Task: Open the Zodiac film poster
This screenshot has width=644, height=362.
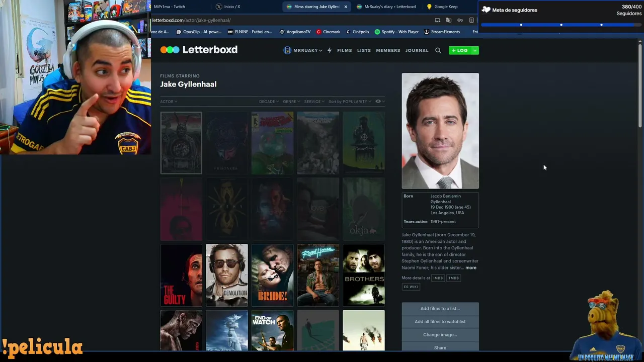Action: (x=364, y=143)
